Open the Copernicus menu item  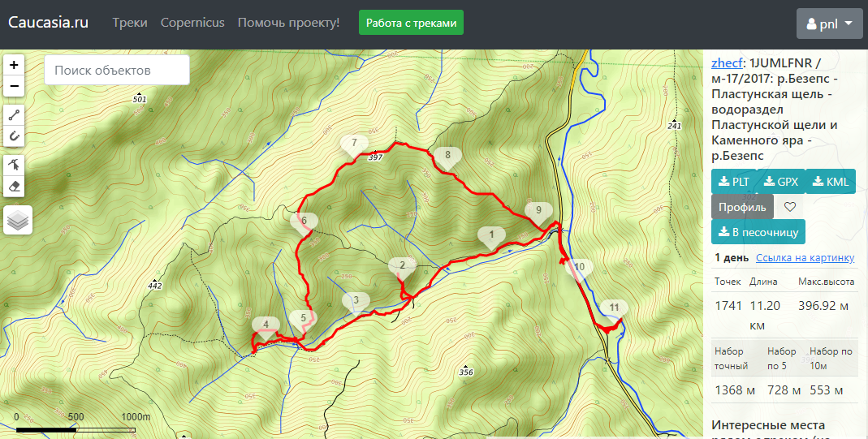coord(192,23)
